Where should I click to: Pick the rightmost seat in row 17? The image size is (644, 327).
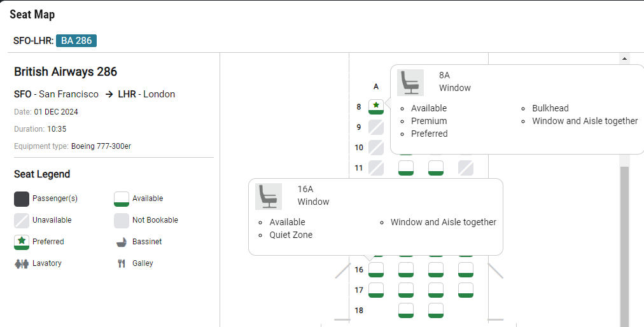tap(466, 290)
